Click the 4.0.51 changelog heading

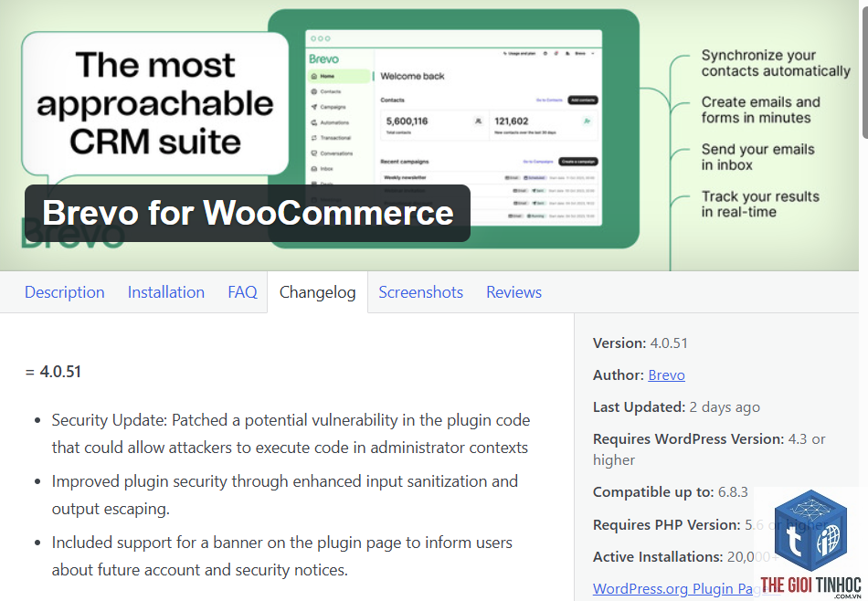(x=53, y=372)
